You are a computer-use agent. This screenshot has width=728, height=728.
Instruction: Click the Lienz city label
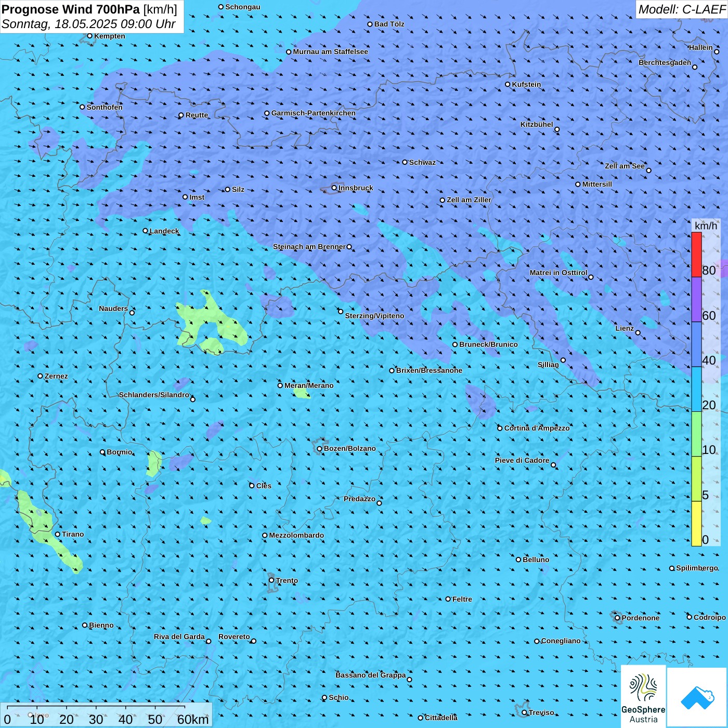click(x=625, y=328)
